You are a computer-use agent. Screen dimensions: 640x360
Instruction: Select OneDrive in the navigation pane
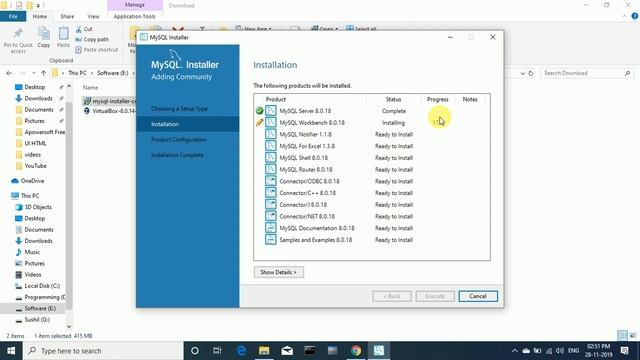tap(32, 181)
